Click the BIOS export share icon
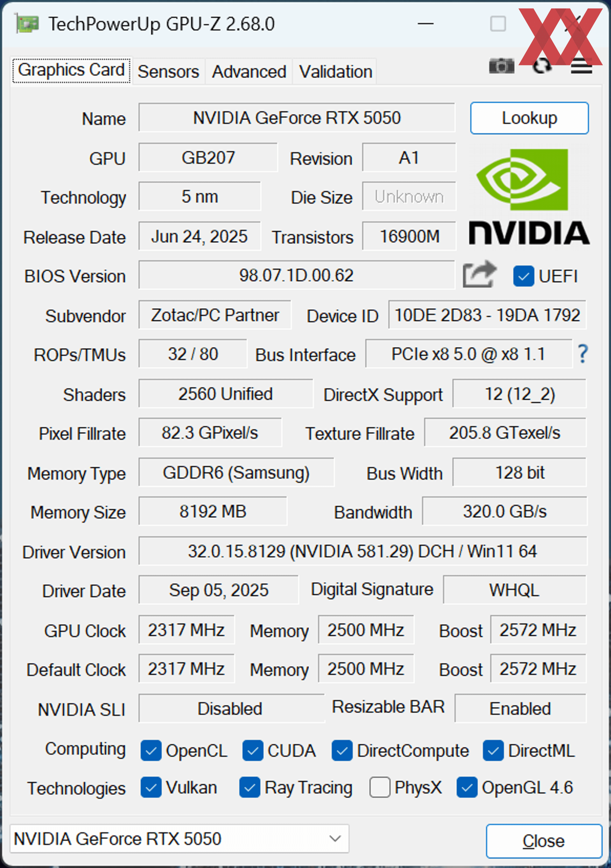 [479, 275]
